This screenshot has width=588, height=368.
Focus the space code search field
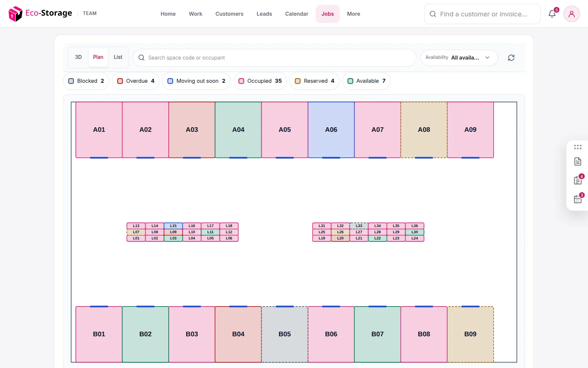pos(275,58)
